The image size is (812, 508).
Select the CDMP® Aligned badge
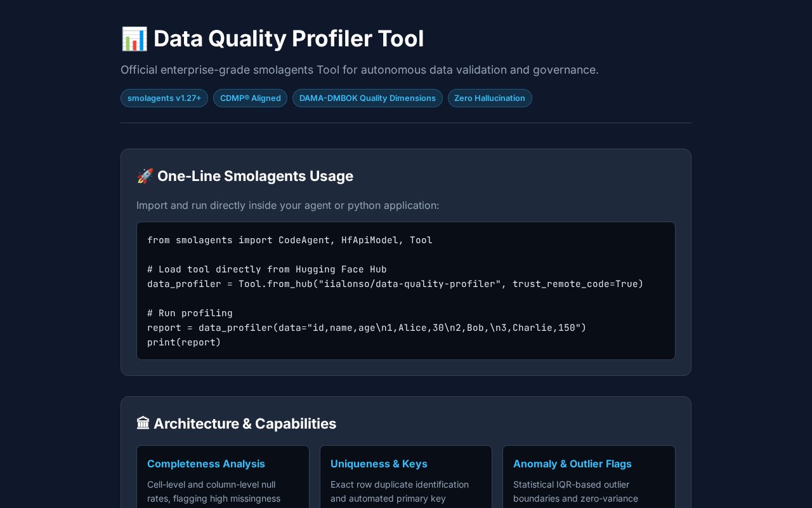[x=250, y=98]
